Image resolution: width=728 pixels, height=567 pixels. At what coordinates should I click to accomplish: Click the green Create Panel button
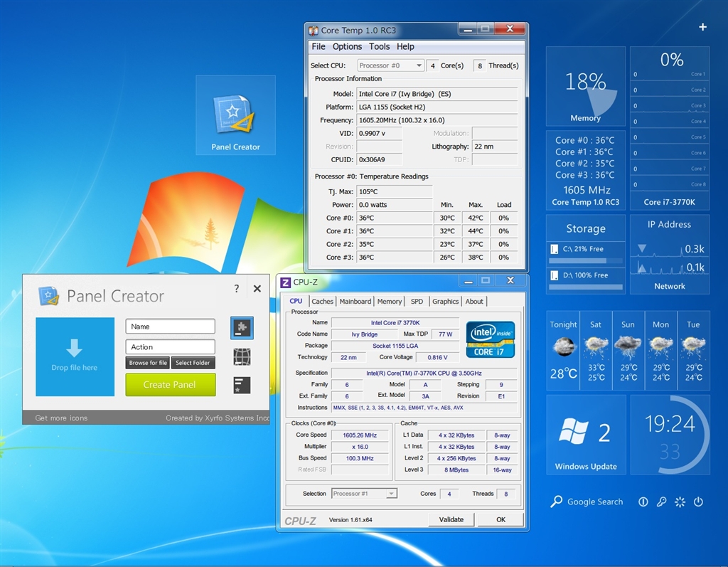[x=170, y=385]
